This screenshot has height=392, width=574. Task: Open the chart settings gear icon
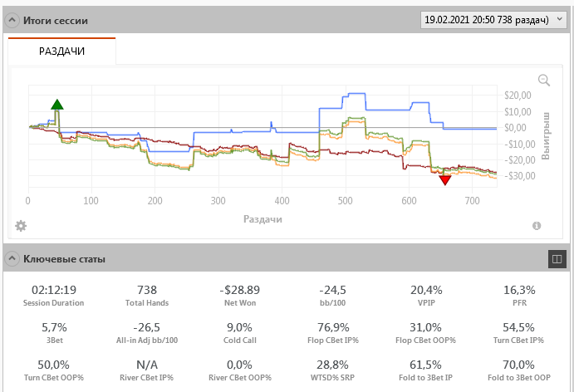(21, 226)
